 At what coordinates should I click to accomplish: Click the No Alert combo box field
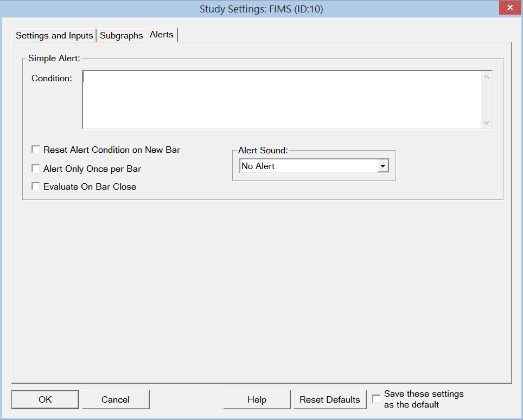tap(308, 166)
